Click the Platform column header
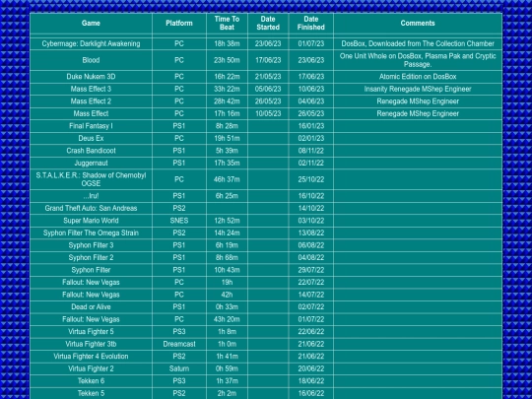 179,23
